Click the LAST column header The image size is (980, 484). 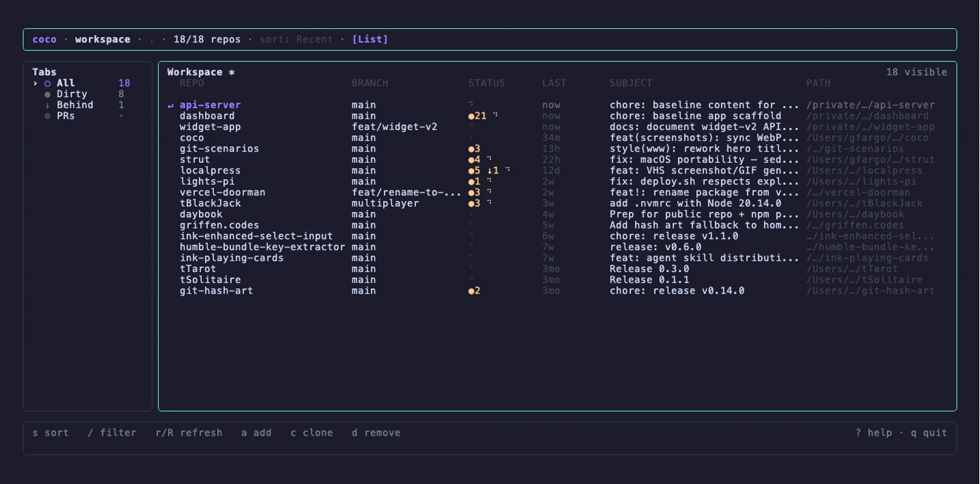point(554,83)
